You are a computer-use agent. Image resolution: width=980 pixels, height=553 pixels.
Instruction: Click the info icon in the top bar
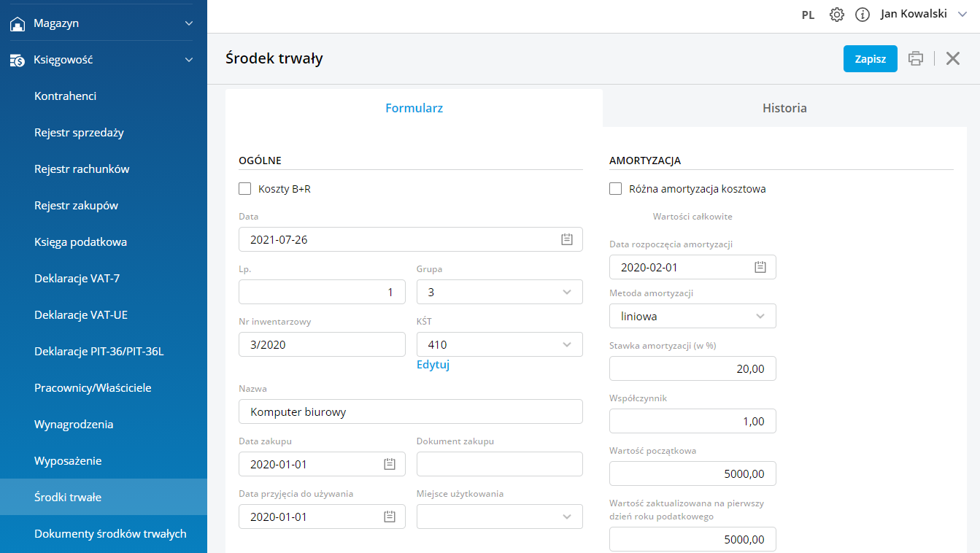point(863,15)
